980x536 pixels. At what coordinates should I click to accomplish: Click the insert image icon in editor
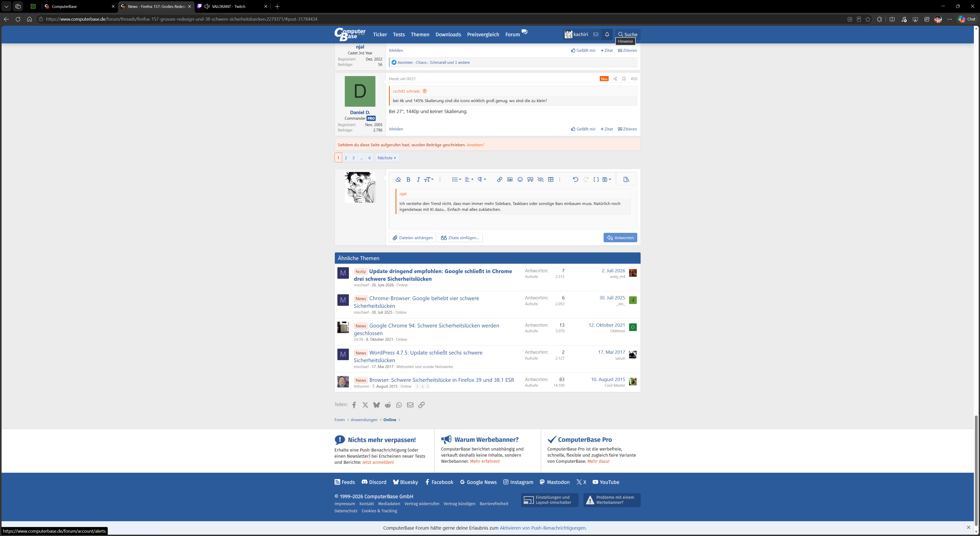coord(510,179)
